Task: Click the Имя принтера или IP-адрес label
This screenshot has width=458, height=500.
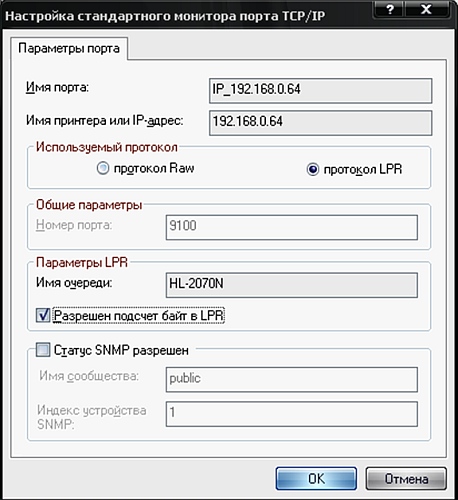Action: pos(105,120)
